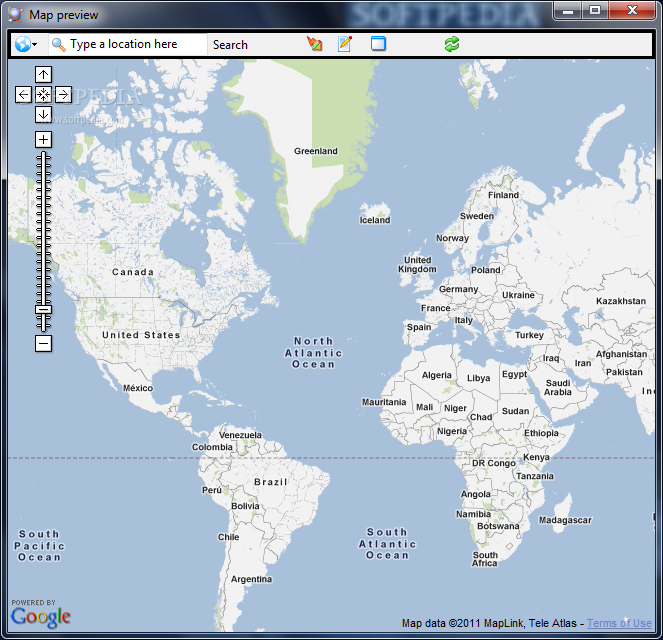The image size is (663, 640).
Task: Pan the map down with arrow
Action: pos(43,115)
